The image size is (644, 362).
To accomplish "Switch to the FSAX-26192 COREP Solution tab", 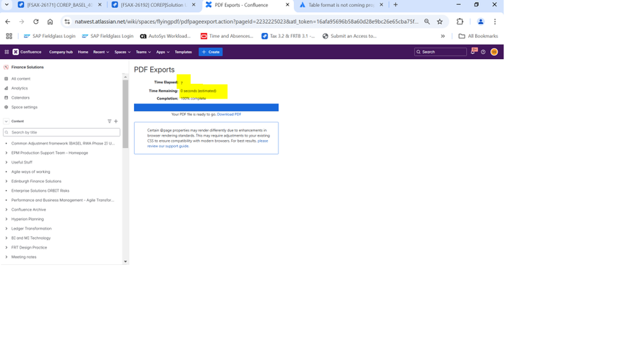I will (153, 5).
